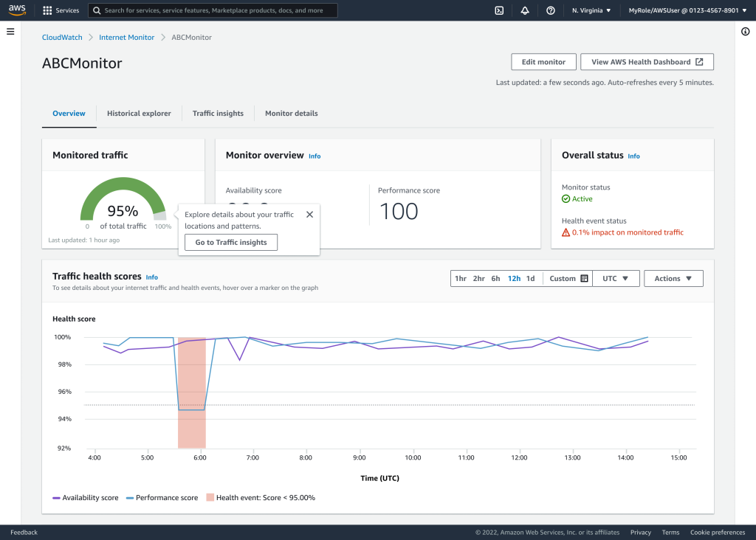Screen dimensions: 756x540
Task: Open the Services grid menu
Action: click(x=61, y=10)
